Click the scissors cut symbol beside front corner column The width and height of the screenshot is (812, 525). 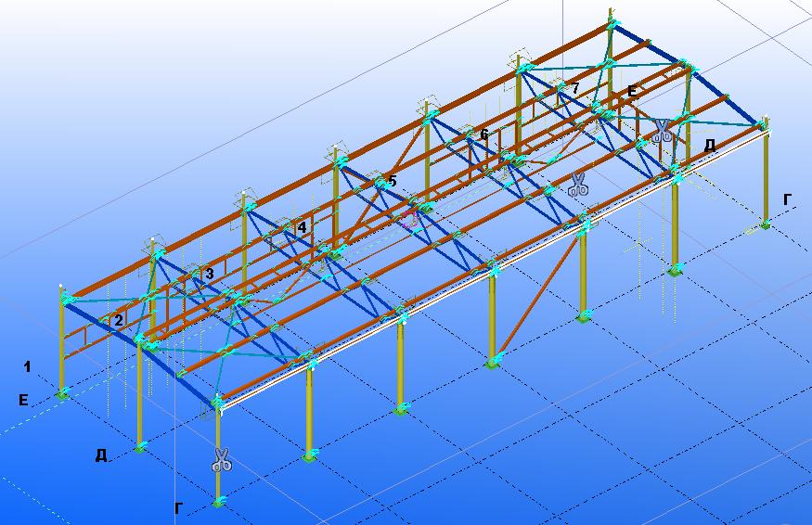[x=221, y=459]
